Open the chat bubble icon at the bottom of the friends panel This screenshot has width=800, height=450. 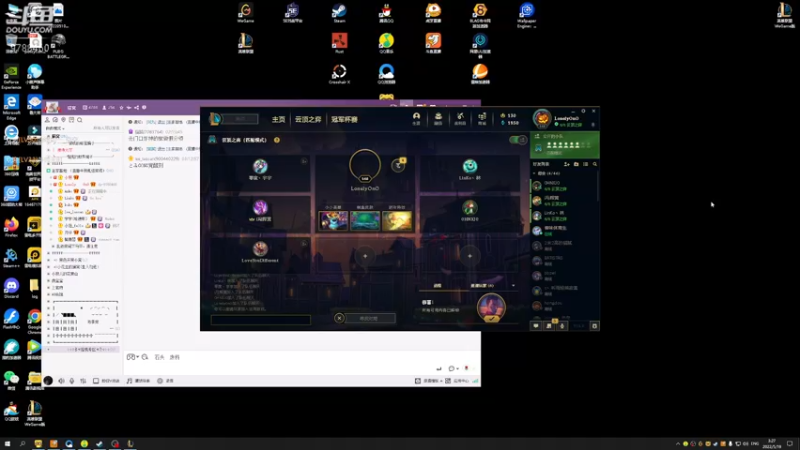(x=536, y=326)
